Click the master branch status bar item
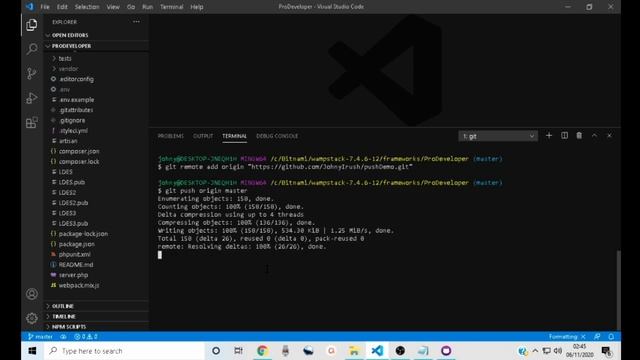Viewport: 640px width, 360px height. pos(40,337)
